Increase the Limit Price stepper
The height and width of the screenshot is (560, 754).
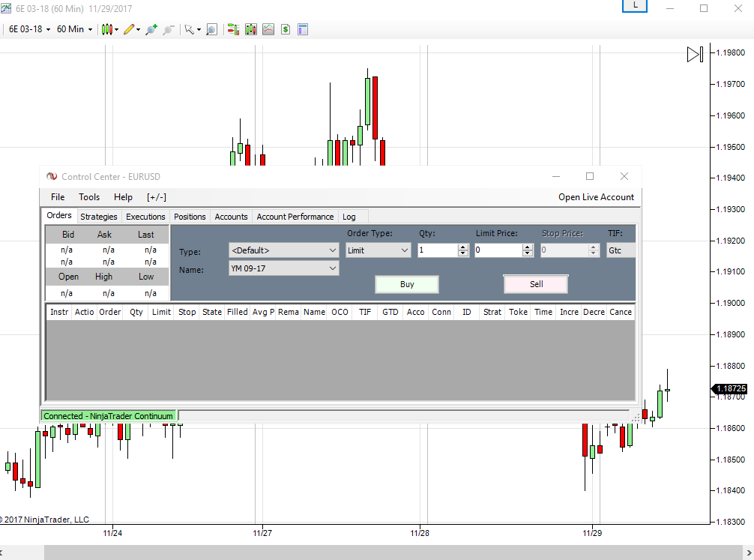point(528,247)
